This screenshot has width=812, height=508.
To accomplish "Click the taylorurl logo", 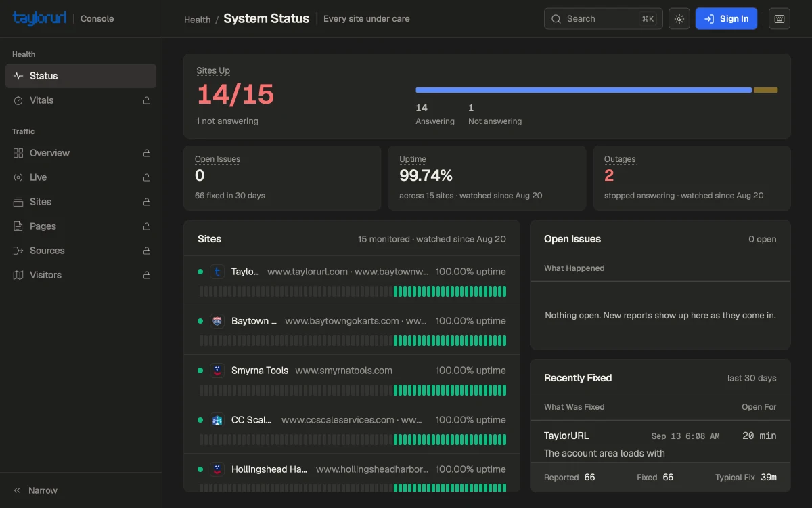I will 39,18.
